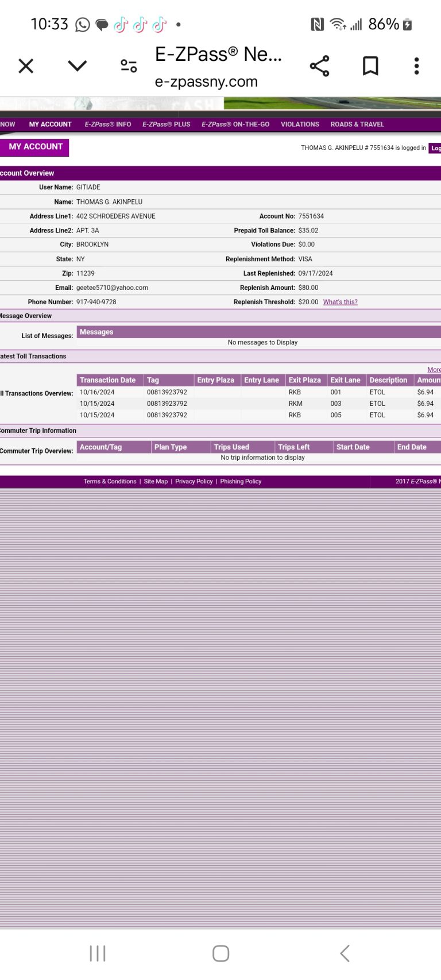Click the Messages header bar
Screen dimensions: 441x980
coord(259,332)
